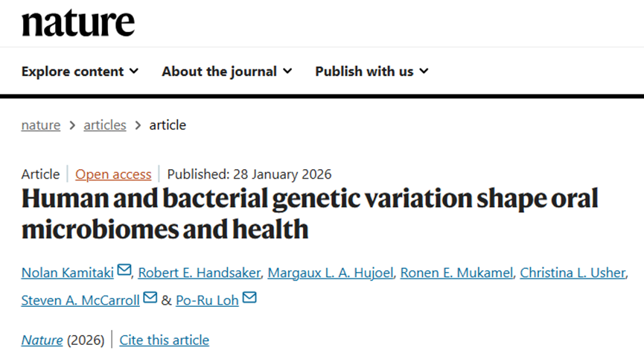Image resolution: width=644 pixels, height=362 pixels.
Task: Open the Publish with us menu
Action: coord(372,71)
